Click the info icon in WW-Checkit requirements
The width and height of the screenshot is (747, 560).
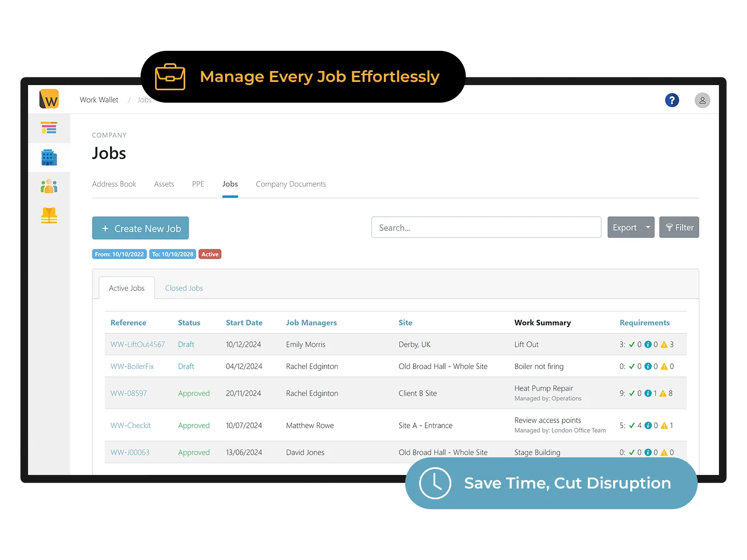tap(647, 425)
